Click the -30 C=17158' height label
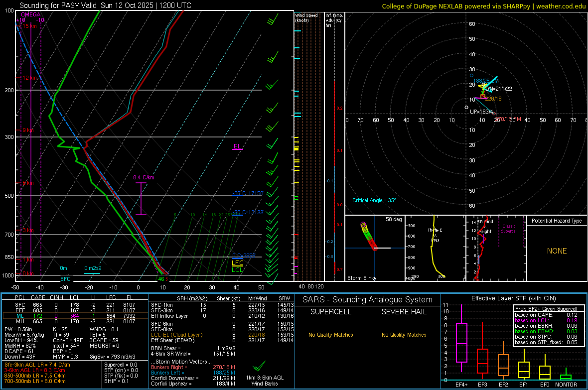The width and height of the screenshot is (588, 390). tap(248, 193)
